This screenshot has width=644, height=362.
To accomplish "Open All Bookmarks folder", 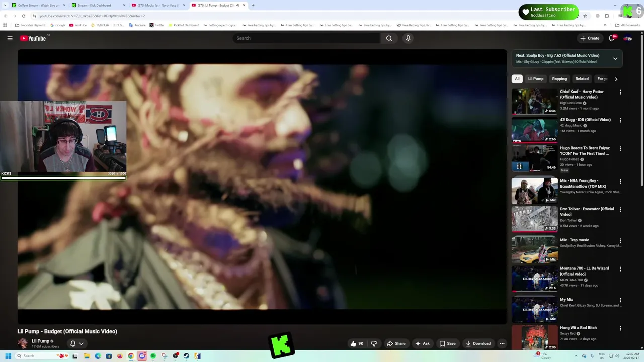I will tap(627, 25).
